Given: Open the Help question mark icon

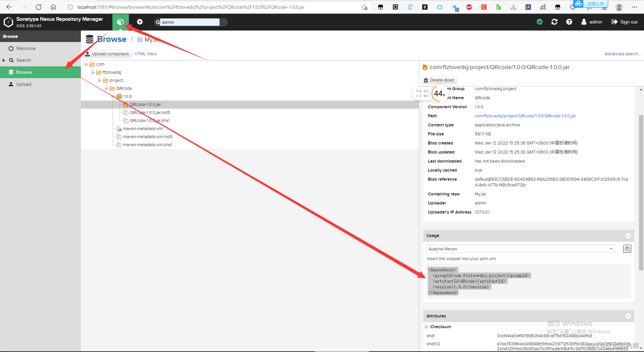Looking at the screenshot, I should tap(569, 22).
